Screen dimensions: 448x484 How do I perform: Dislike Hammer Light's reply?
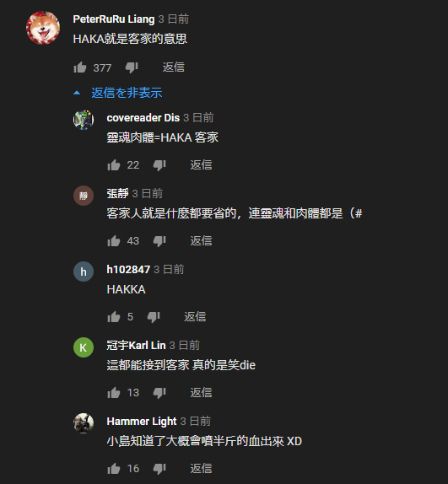pyautogui.click(x=159, y=469)
